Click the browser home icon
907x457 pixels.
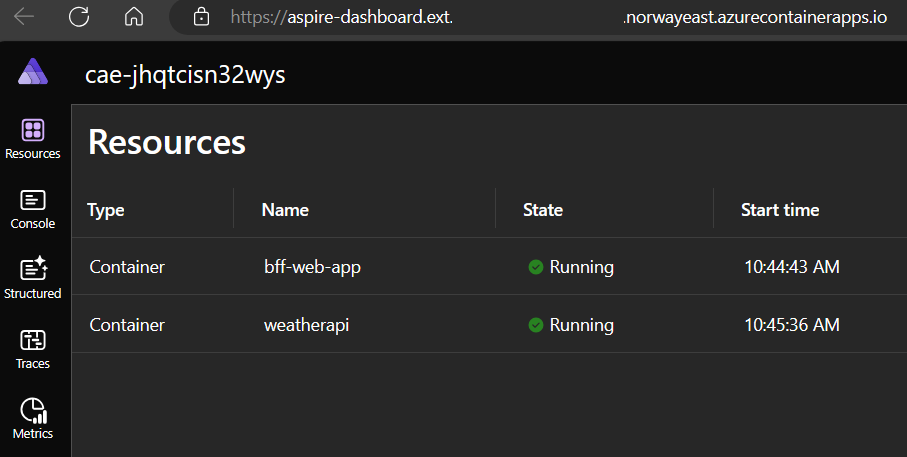(x=134, y=17)
